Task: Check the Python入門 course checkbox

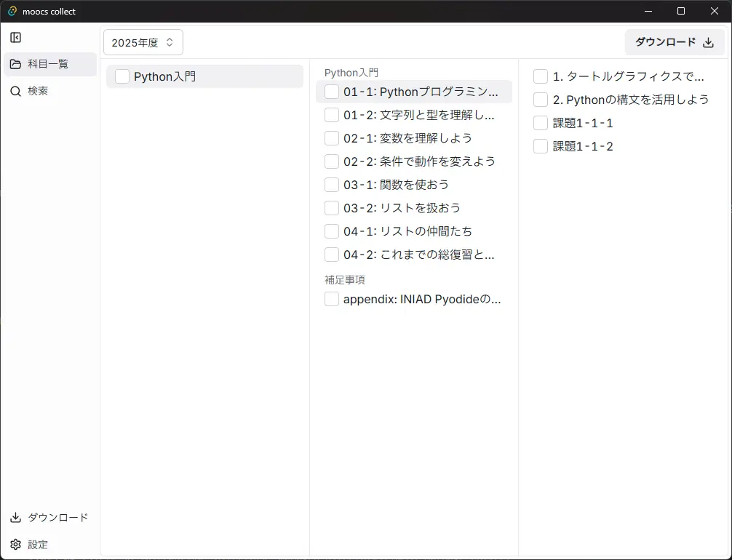Action: 122,76
